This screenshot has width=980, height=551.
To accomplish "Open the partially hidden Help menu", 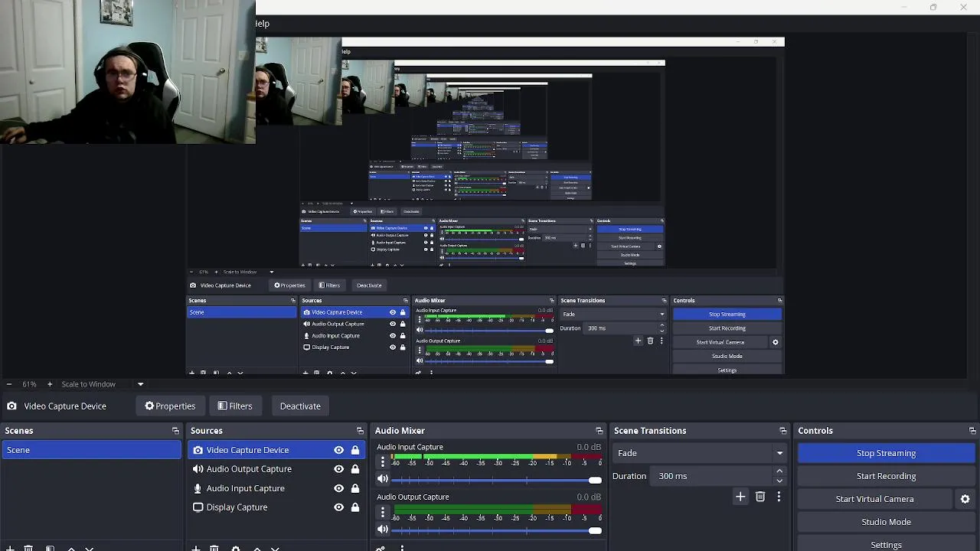I will click(x=262, y=24).
